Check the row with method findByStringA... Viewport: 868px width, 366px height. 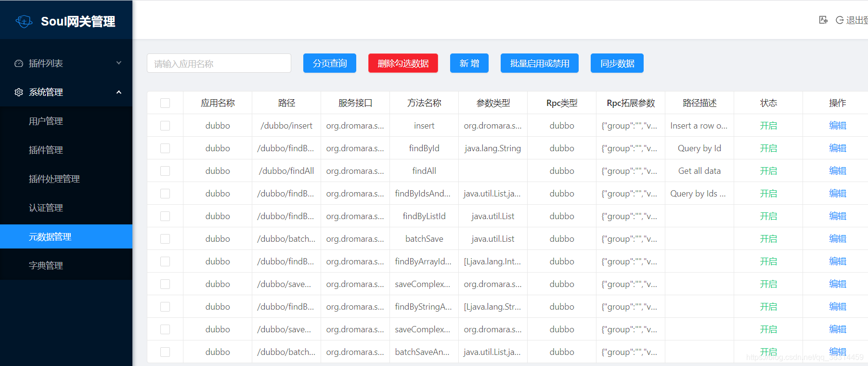tap(165, 307)
